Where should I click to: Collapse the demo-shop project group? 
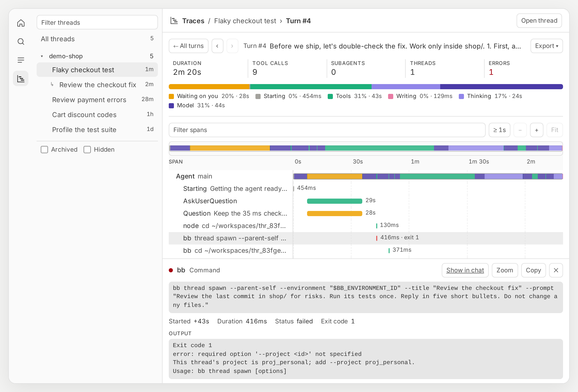42,56
